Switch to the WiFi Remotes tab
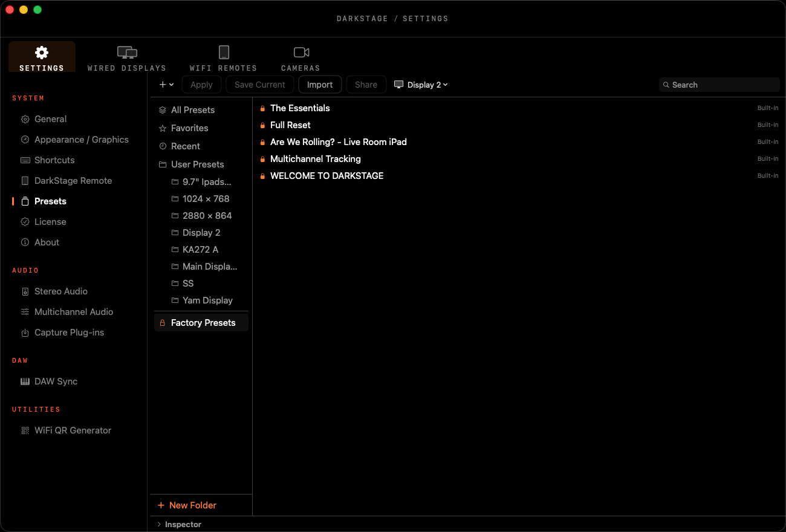The width and height of the screenshot is (786, 532). (x=224, y=58)
